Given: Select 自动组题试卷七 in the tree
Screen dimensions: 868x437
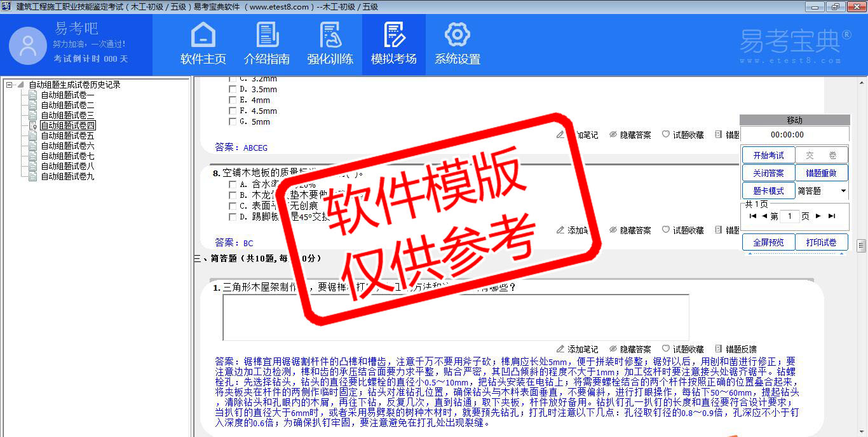Looking at the screenshot, I should click(x=67, y=156).
